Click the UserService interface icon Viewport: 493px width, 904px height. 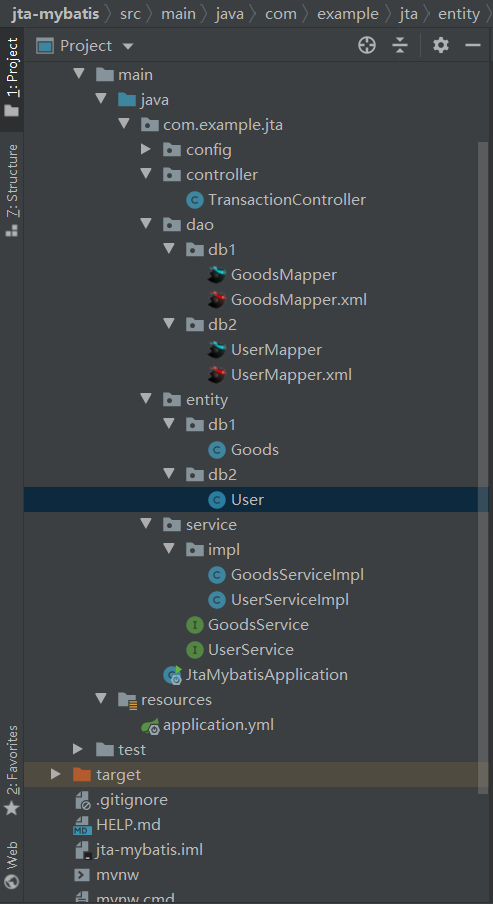(x=195, y=650)
